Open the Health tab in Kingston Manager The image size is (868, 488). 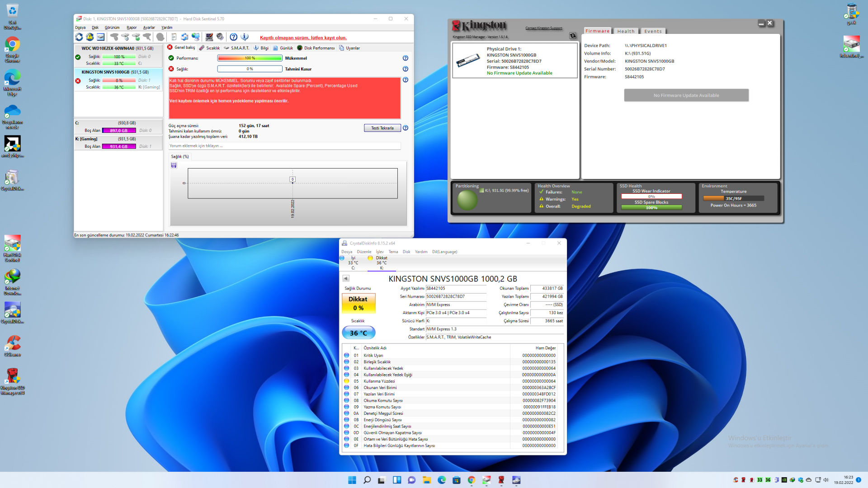626,31
